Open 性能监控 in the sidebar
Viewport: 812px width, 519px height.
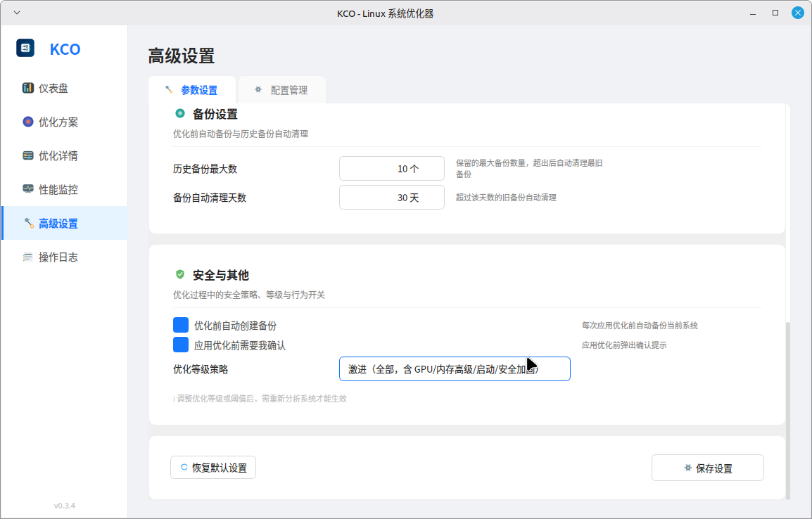(65, 189)
